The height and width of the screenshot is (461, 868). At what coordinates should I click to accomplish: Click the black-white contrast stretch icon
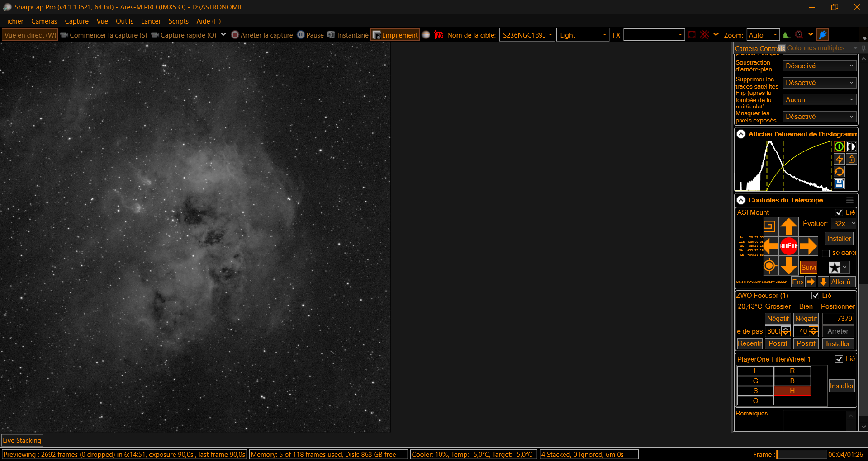click(x=851, y=146)
